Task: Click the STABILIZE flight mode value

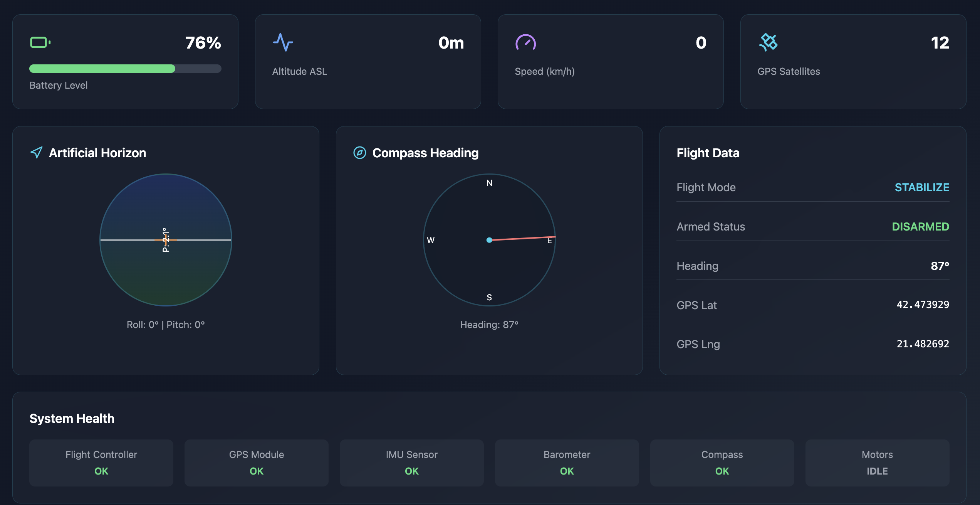Action: (x=922, y=187)
